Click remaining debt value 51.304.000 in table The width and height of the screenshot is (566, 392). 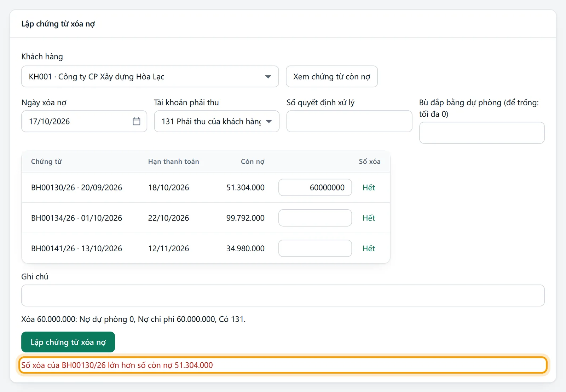pos(246,187)
